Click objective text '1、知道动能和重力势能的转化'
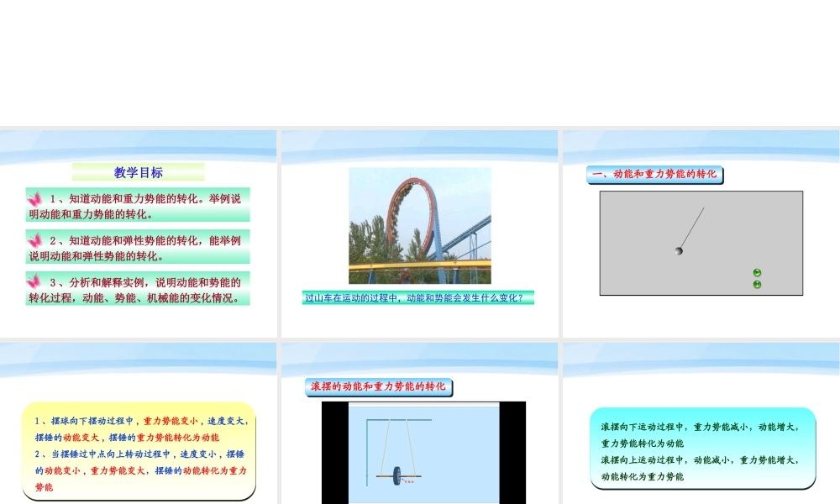840x504 pixels. click(125, 199)
